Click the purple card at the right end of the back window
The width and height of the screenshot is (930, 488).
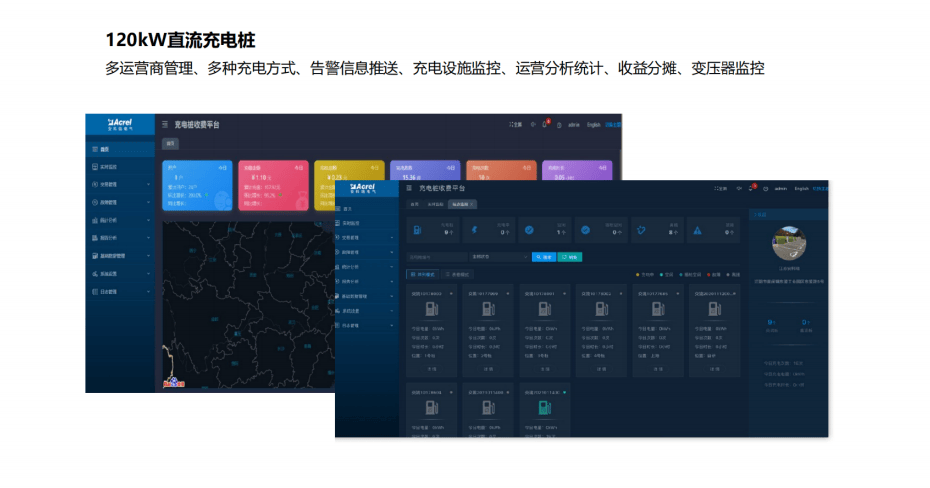tap(577, 170)
